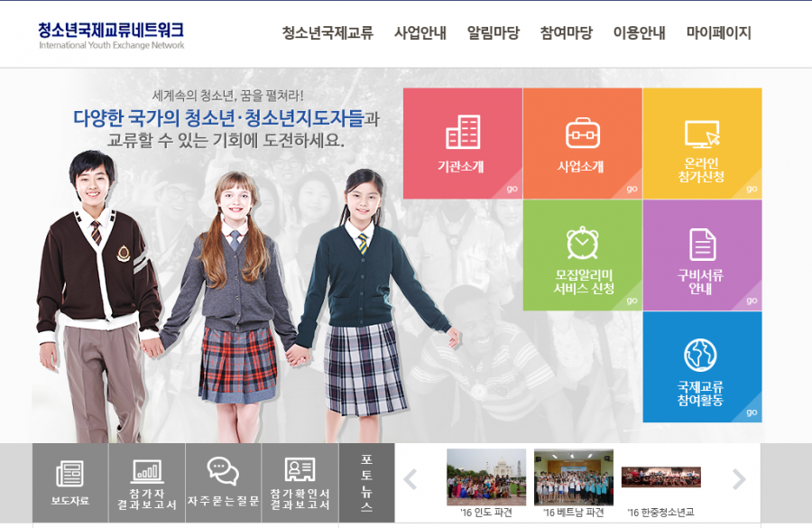Click the monitor icon on 온라인 참가신청 tile
Image resolution: width=812 pixels, height=528 pixels.
point(702,134)
